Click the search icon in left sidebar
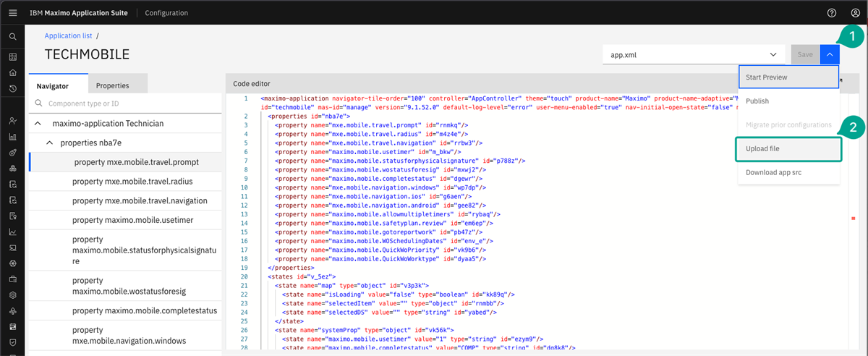The height and width of the screenshot is (356, 868). [x=12, y=36]
